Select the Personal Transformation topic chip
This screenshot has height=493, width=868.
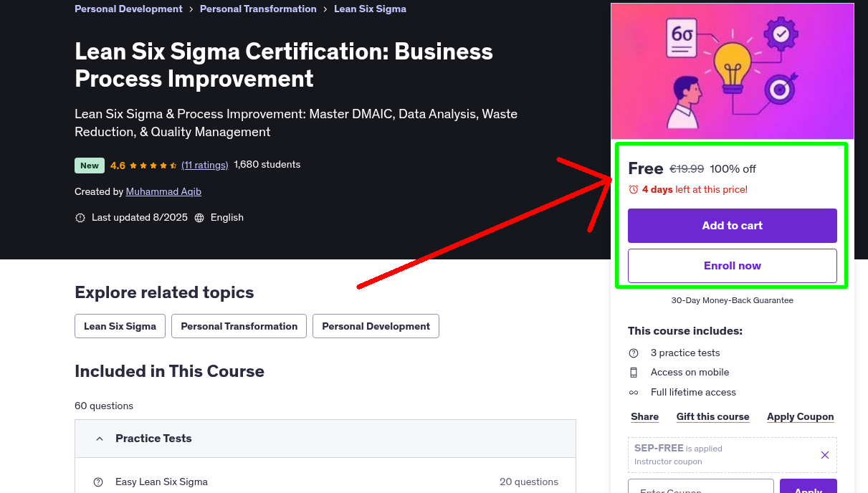tap(239, 326)
